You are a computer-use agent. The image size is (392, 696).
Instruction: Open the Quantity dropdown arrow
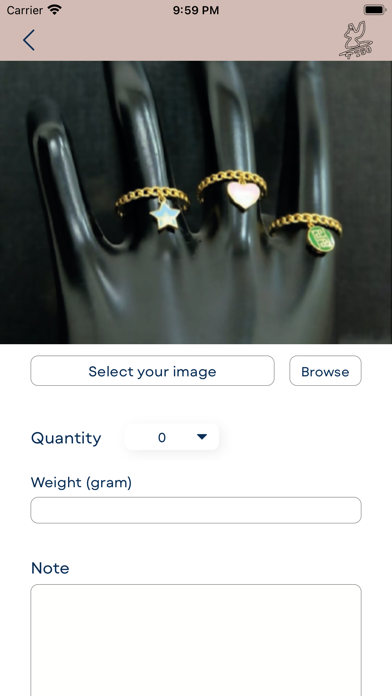202,437
